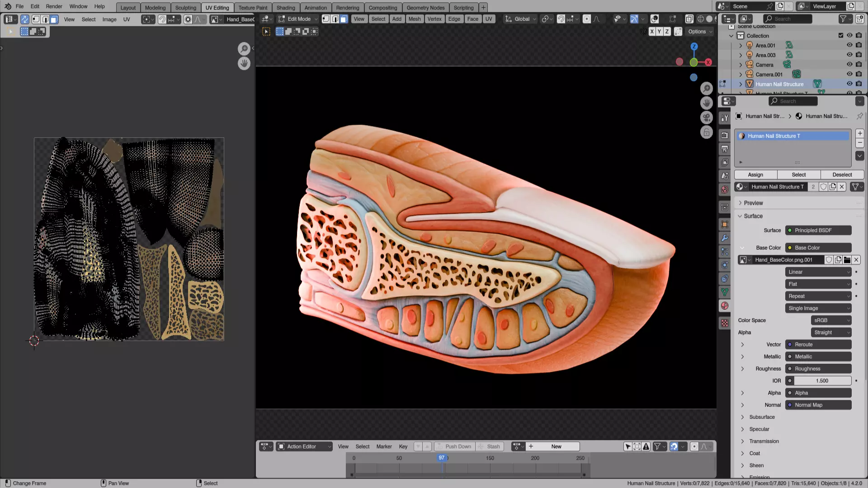Open the Mesh menu in viewport header
This screenshot has height=488, width=868.
[x=414, y=19]
